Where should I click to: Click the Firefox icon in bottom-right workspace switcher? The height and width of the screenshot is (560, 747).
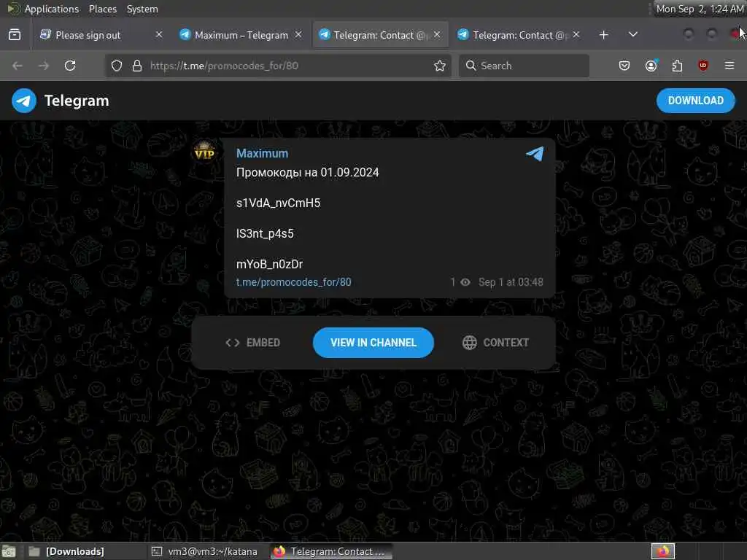(x=663, y=551)
